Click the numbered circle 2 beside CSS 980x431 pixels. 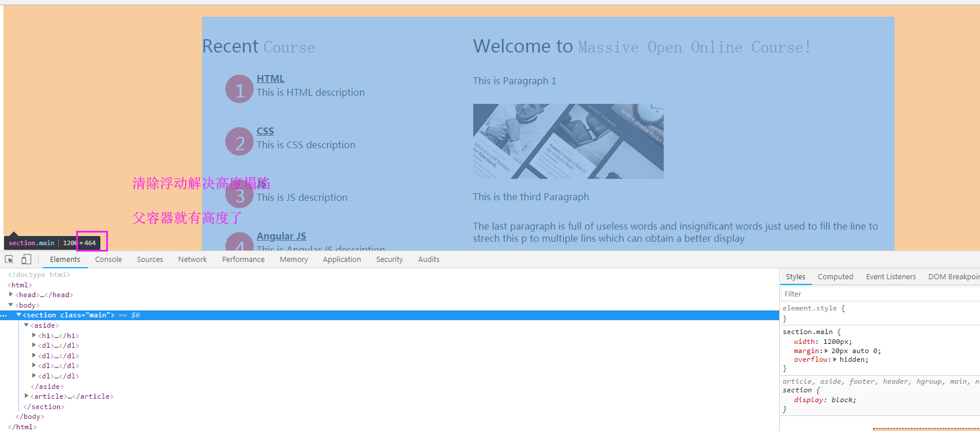coord(240,142)
